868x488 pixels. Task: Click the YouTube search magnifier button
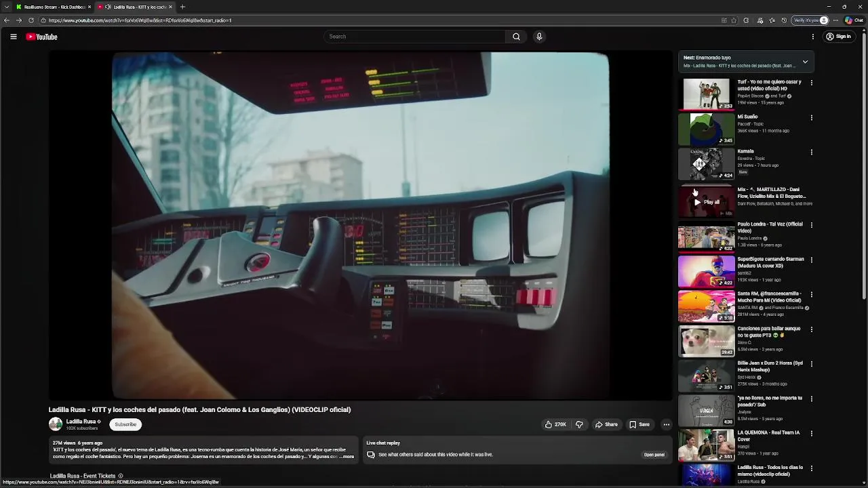[x=516, y=37]
